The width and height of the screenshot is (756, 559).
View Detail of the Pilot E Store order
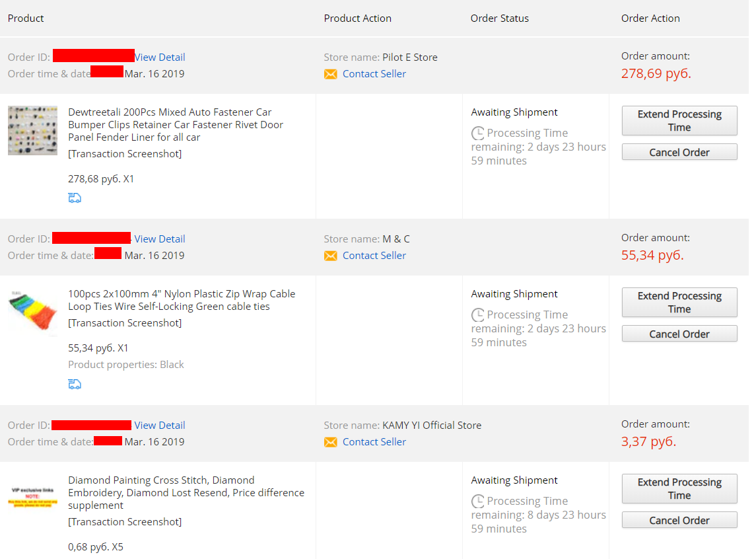[160, 57]
